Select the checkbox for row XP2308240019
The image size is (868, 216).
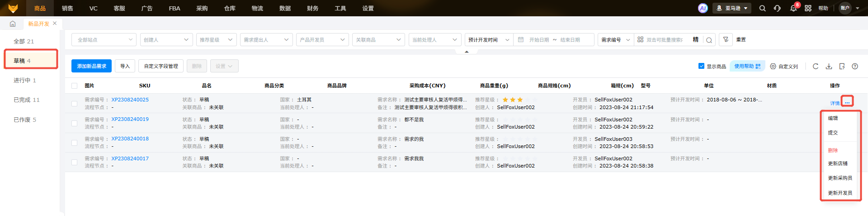(x=75, y=123)
